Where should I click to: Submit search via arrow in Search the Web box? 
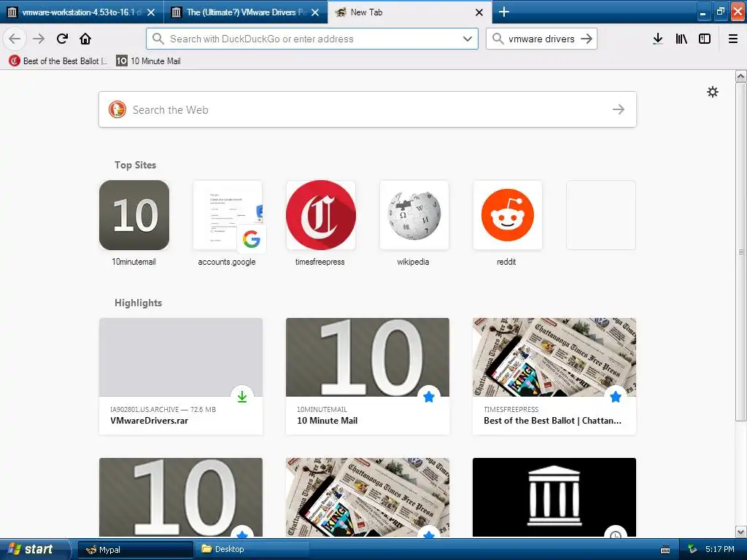pos(619,109)
